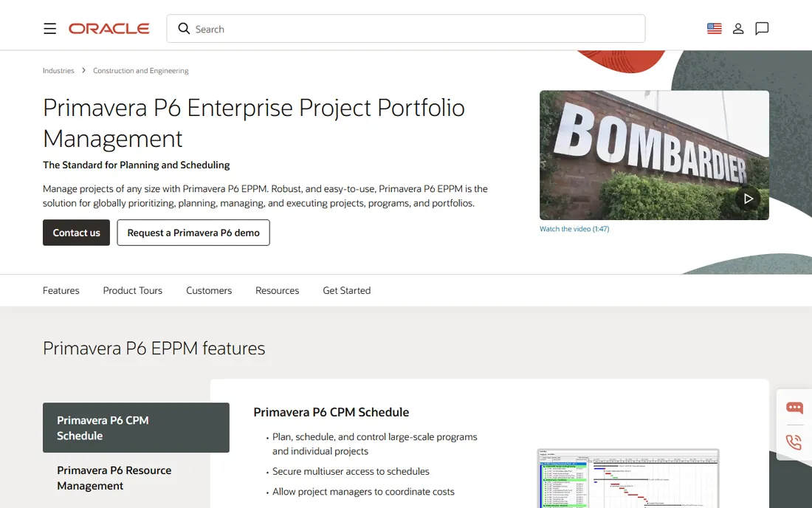Click 'The Standard for Planning and Scheduling' text

(137, 165)
